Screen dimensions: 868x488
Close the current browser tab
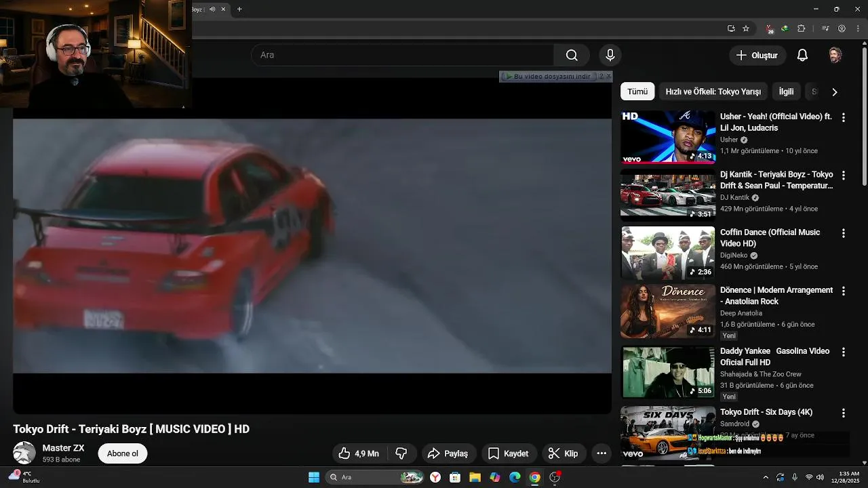223,9
